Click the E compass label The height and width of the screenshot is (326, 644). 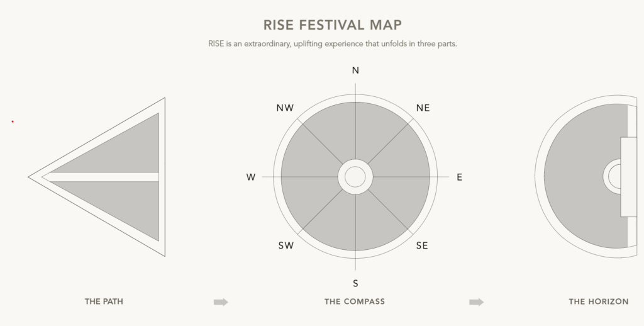coord(459,177)
